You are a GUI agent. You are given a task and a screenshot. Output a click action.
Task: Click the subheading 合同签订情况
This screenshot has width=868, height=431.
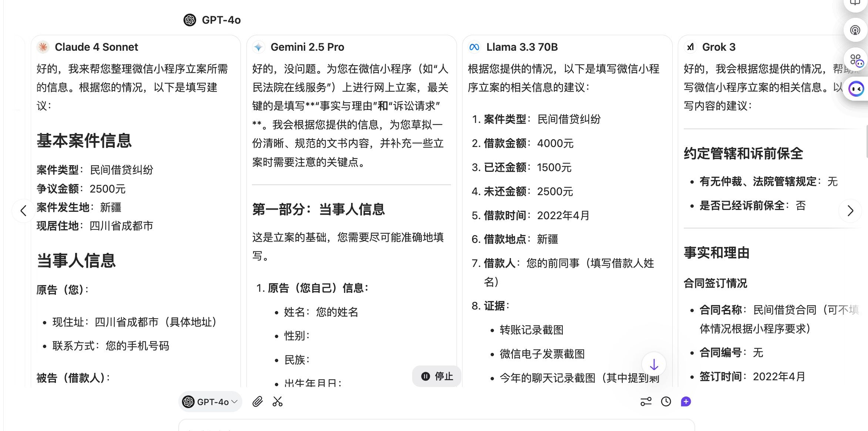(x=715, y=283)
